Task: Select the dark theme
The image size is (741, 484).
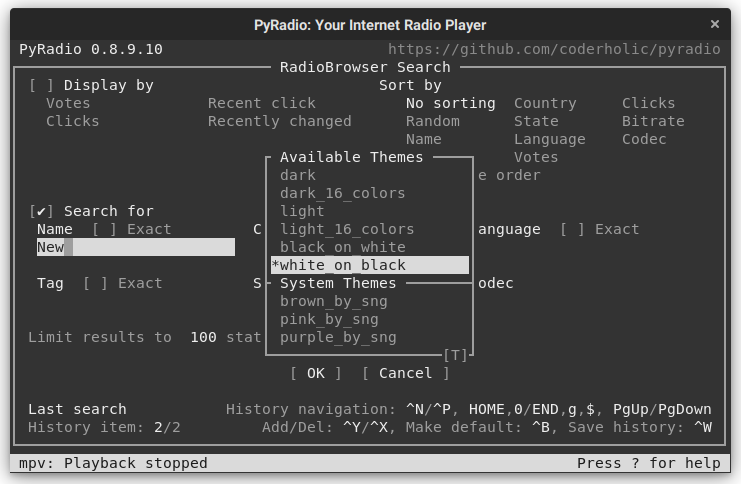Action: pyautogui.click(x=298, y=175)
